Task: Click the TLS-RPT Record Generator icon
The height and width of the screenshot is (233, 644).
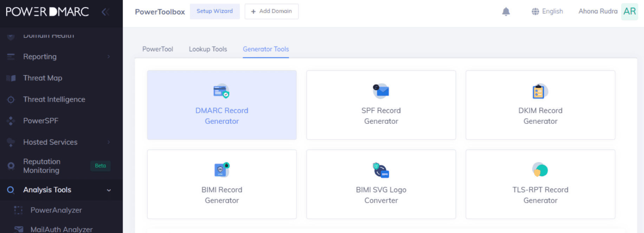Action: click(540, 170)
